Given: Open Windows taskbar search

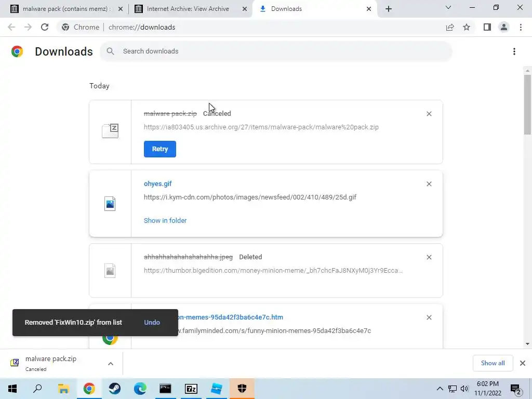Looking at the screenshot, I should pyautogui.click(x=37, y=389).
